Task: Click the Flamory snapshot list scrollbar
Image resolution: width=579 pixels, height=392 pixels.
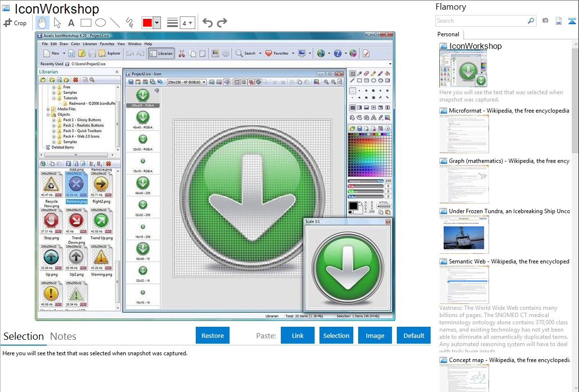Action: pos(575,101)
